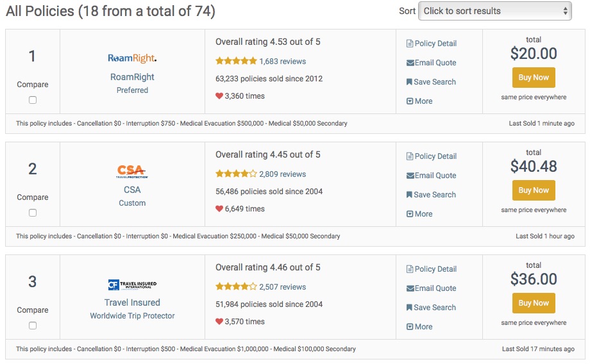This screenshot has height=364, width=590.
Task: Open the 2,809 reviews link
Action: (x=283, y=174)
